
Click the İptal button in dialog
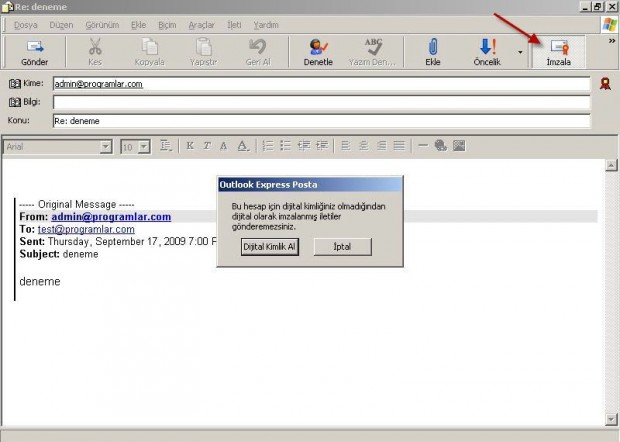coord(342,247)
